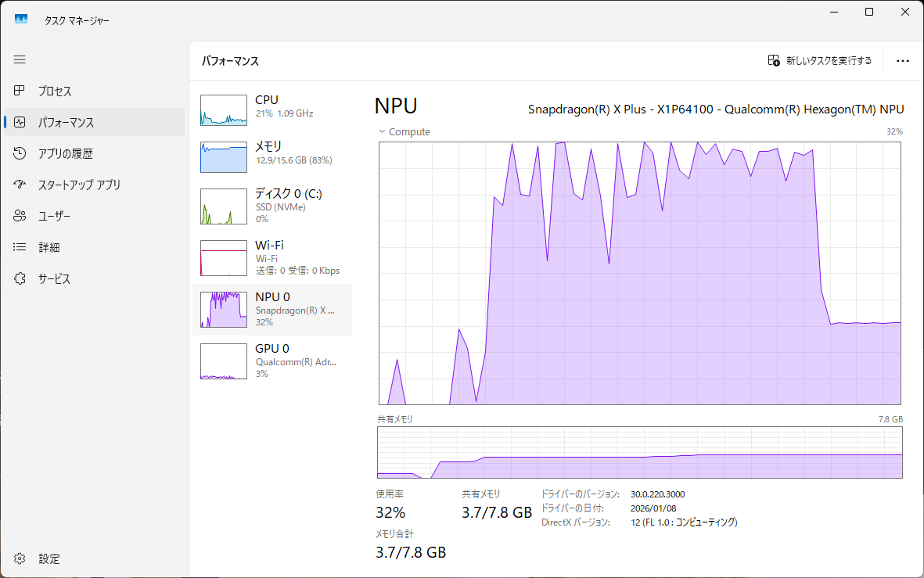Click the large Compute usage graph

(639, 274)
